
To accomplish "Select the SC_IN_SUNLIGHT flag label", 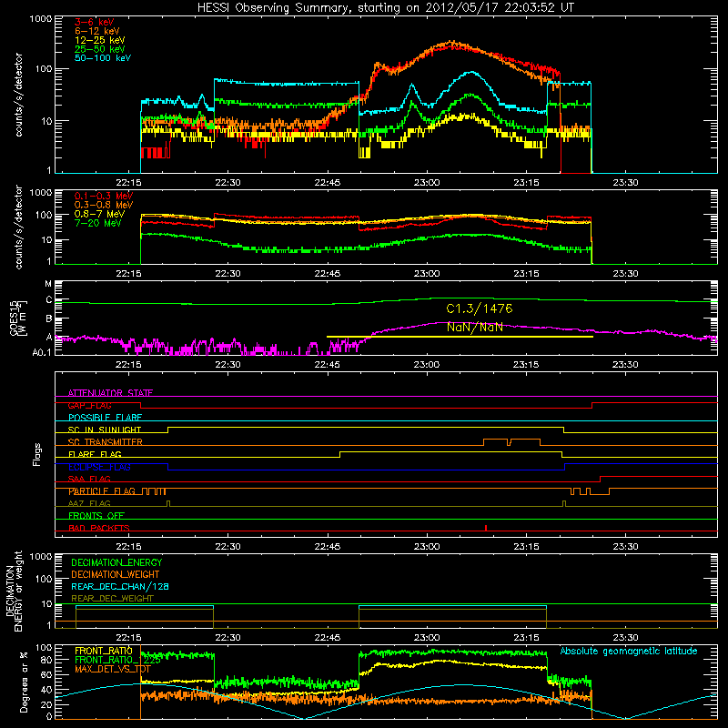I will [x=105, y=430].
